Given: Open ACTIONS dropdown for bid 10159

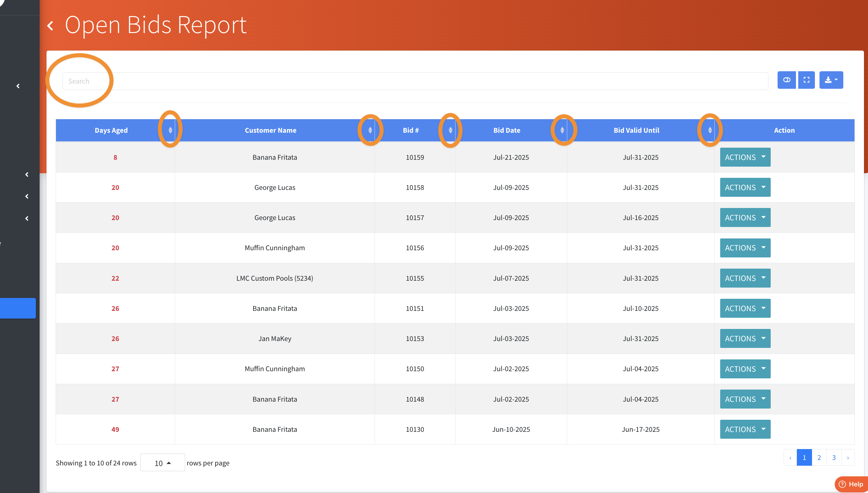Looking at the screenshot, I should point(745,157).
